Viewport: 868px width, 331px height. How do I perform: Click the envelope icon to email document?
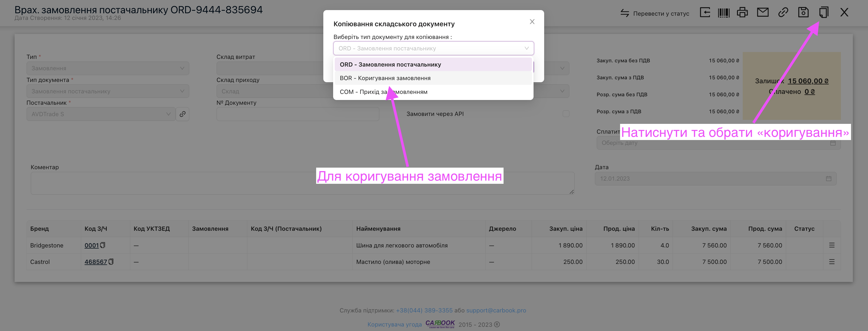763,13
